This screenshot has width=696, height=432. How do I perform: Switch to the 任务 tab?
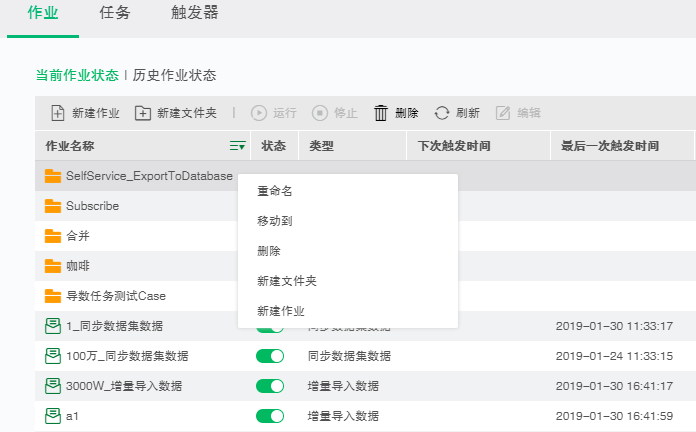(x=113, y=14)
